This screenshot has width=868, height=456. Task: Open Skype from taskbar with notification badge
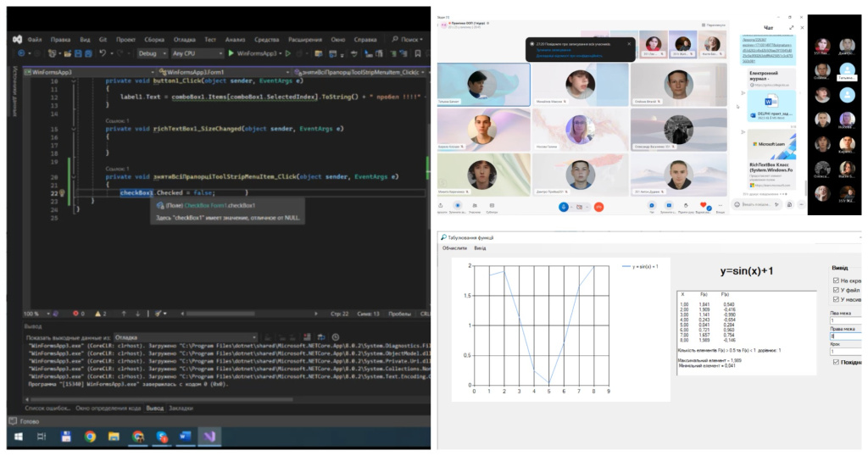[162, 437]
